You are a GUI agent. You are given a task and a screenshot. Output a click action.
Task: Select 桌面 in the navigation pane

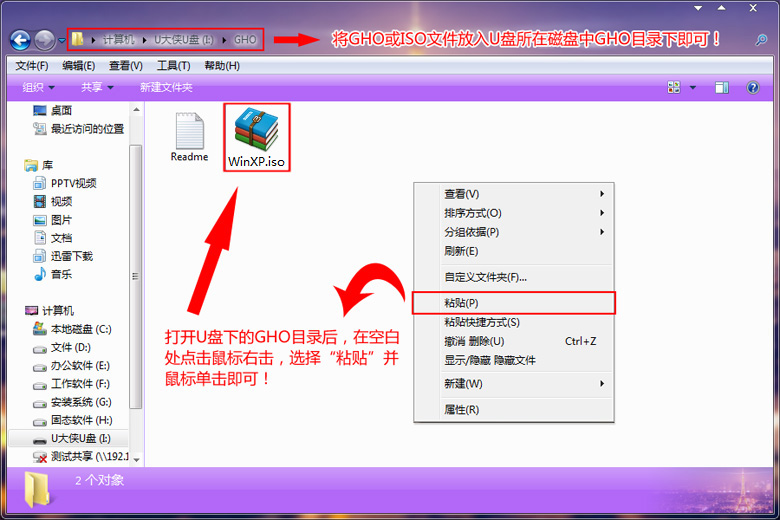tap(52, 110)
